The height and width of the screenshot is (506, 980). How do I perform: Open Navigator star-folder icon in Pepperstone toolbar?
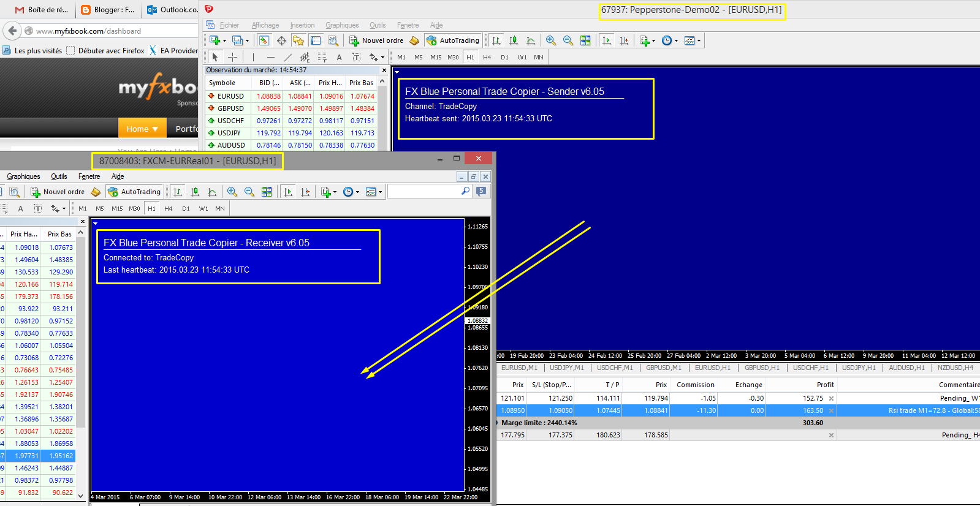click(x=298, y=40)
